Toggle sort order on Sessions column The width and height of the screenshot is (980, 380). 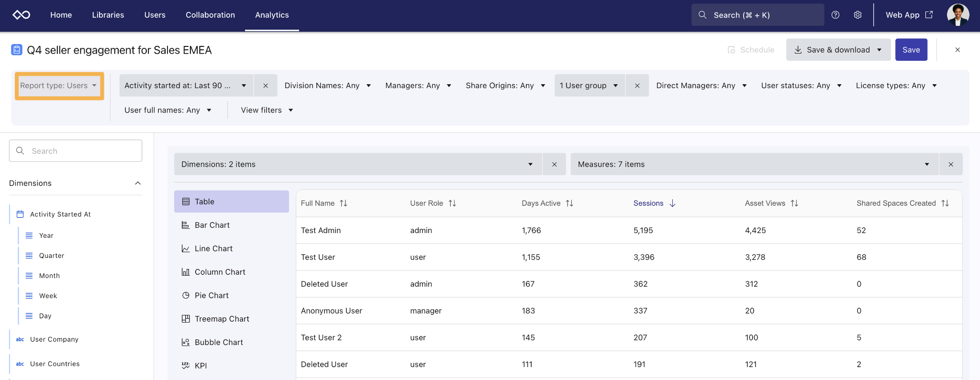tap(672, 203)
